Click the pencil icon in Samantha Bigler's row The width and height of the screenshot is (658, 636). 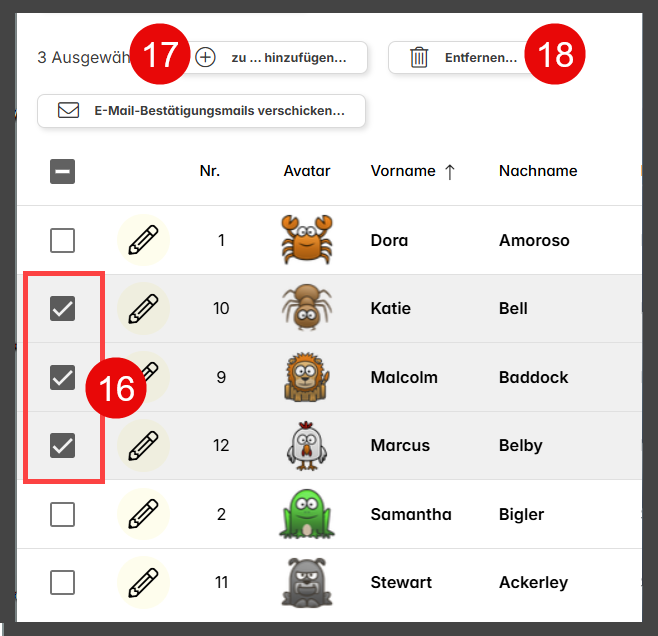[x=143, y=513]
